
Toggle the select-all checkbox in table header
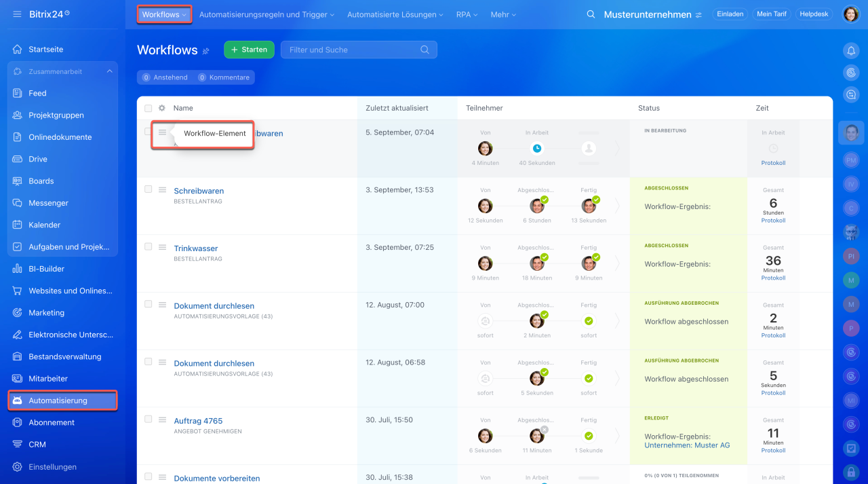149,108
